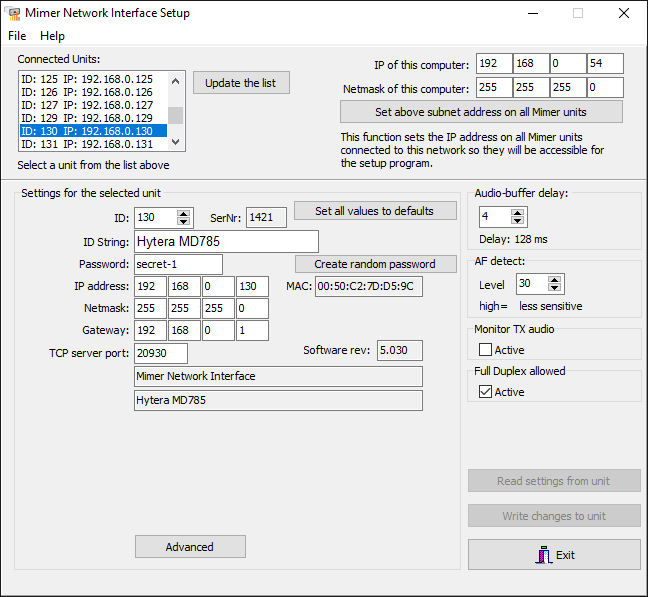The width and height of the screenshot is (648, 597).
Task: Click the Advanced button
Action: (x=190, y=547)
